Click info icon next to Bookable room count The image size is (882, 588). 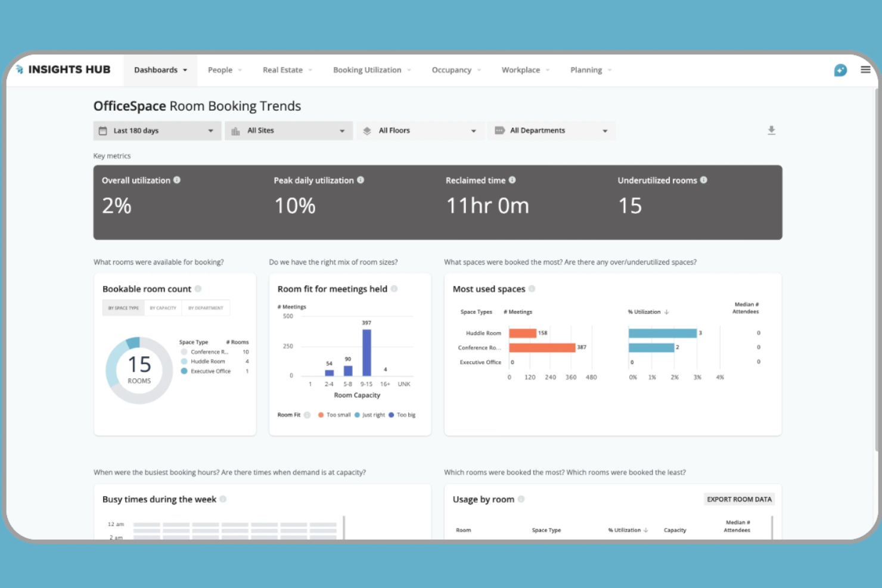point(198,289)
